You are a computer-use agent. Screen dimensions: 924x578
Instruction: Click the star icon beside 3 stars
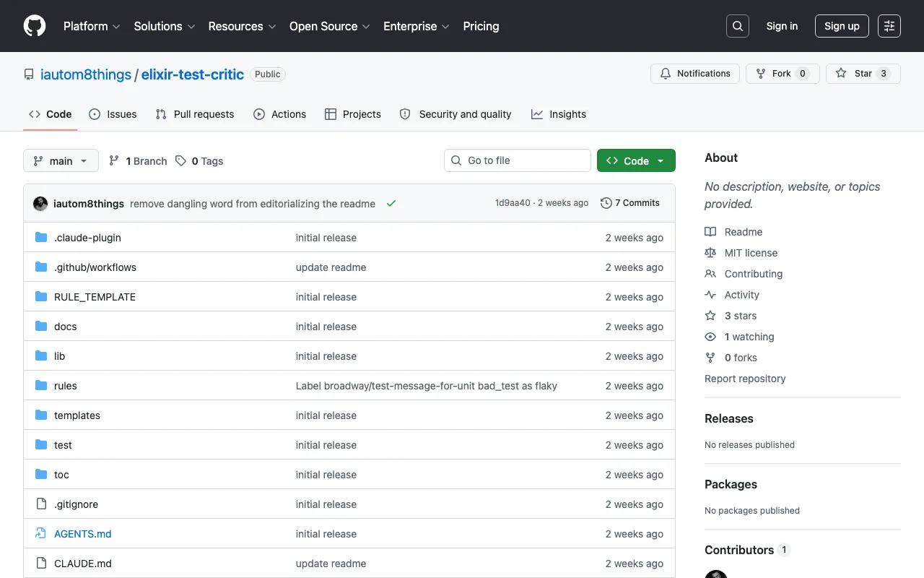coord(710,316)
